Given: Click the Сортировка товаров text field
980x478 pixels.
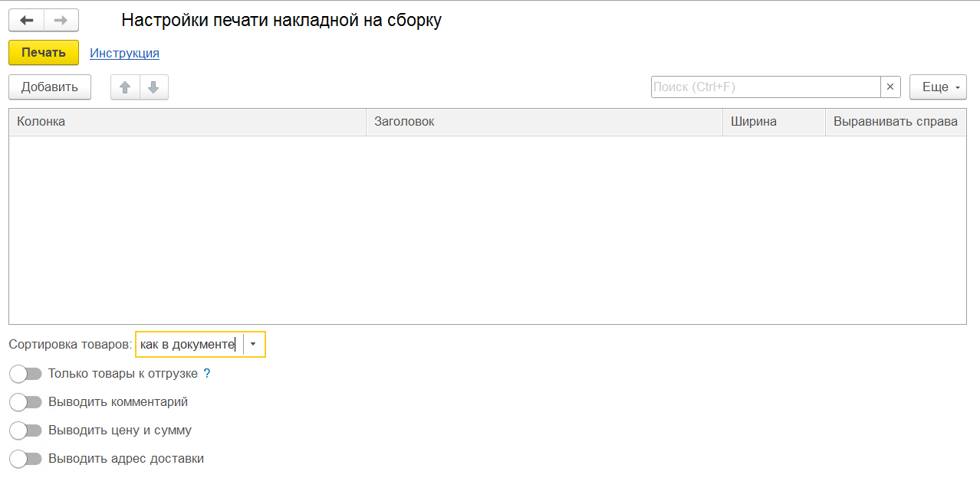Looking at the screenshot, I should tap(189, 345).
